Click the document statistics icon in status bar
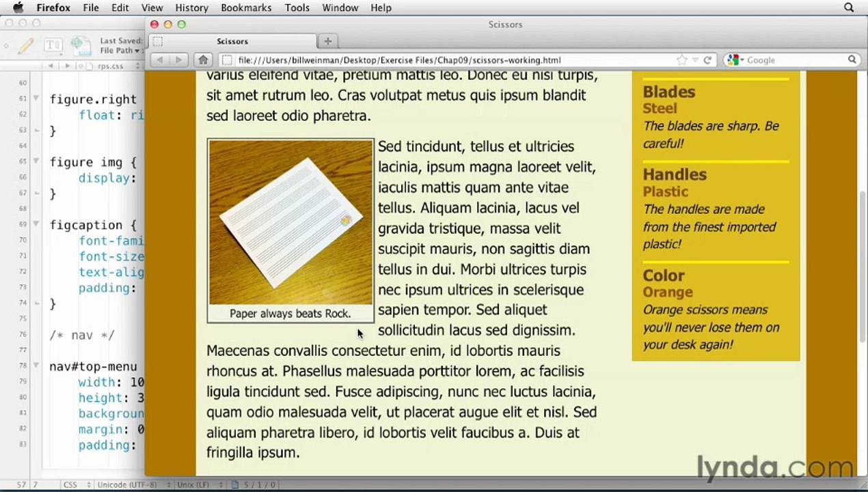This screenshot has width=868, height=492. [x=235, y=484]
